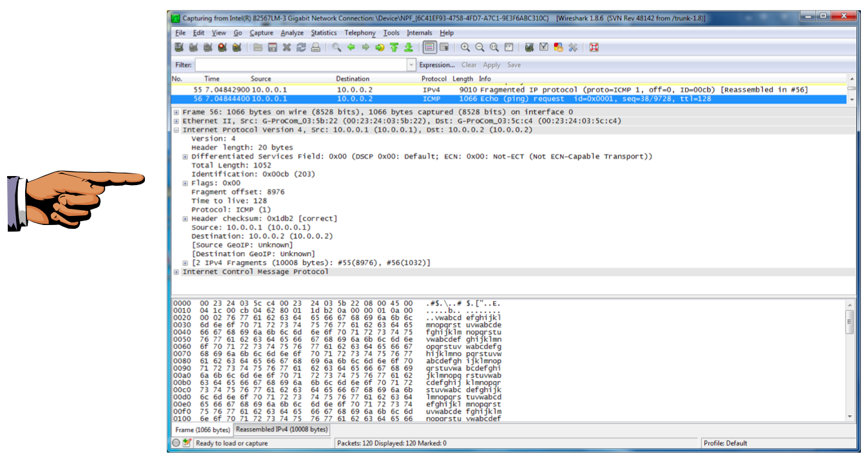This screenshot has width=868, height=461.
Task: Stop the running capture icon
Action: pos(222,47)
